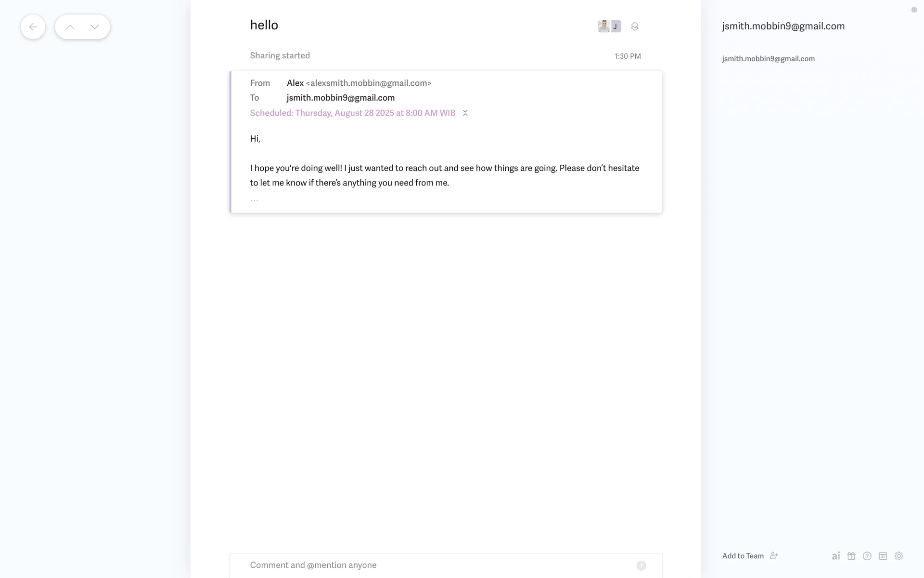Click recipient jsmith.mobbin9@gmail.com in To field

(340, 98)
